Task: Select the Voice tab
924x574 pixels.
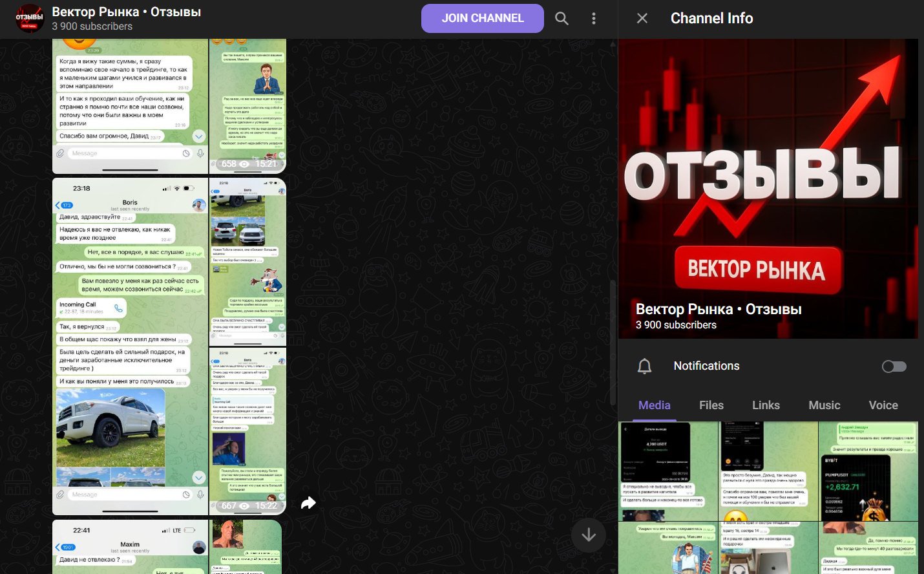Action: click(883, 405)
